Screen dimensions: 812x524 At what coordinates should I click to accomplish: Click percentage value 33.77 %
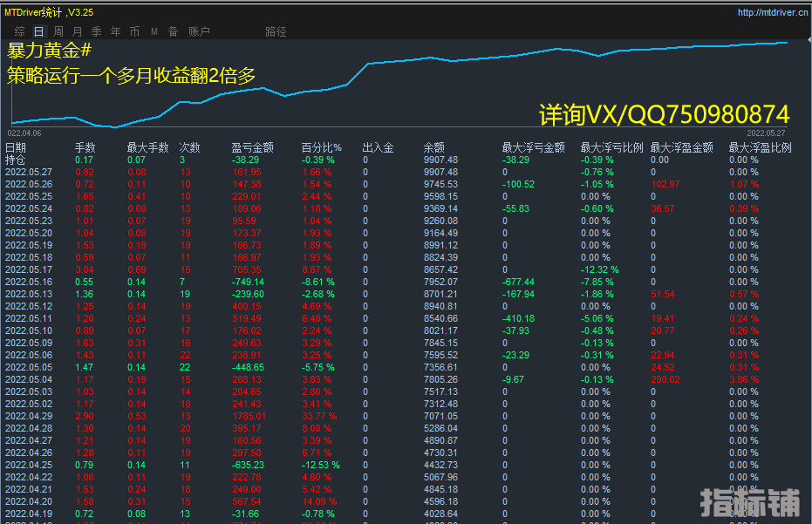[x=319, y=416]
